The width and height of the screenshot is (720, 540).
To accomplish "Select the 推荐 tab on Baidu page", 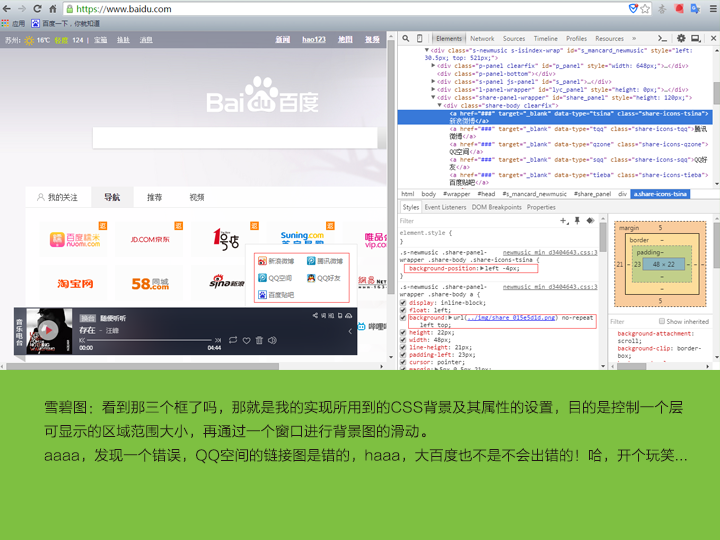I will pyautogui.click(x=154, y=197).
